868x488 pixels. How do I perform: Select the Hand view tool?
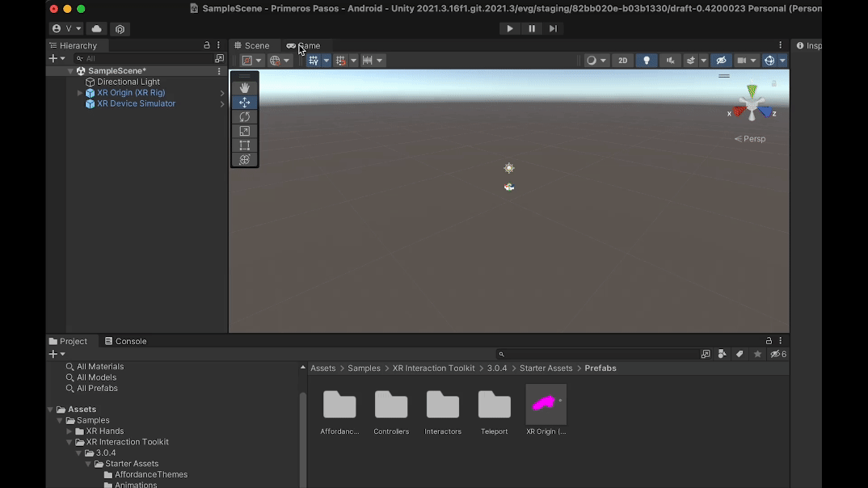[245, 88]
